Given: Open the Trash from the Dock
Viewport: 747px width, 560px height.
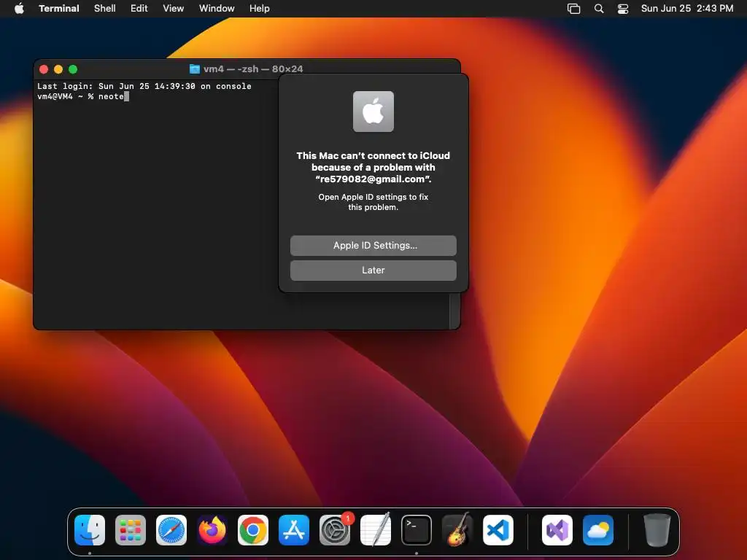Looking at the screenshot, I should tap(657, 530).
